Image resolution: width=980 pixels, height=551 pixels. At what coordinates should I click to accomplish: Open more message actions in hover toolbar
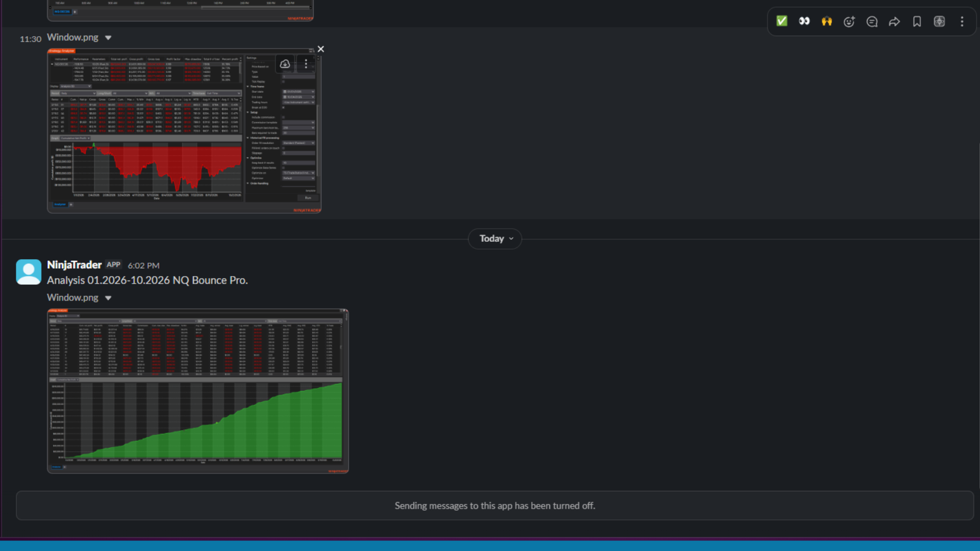point(962,21)
